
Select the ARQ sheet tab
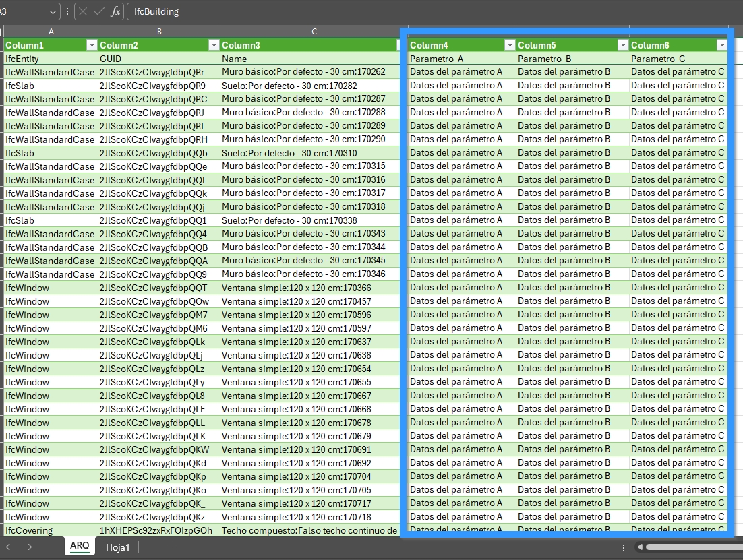[80, 546]
